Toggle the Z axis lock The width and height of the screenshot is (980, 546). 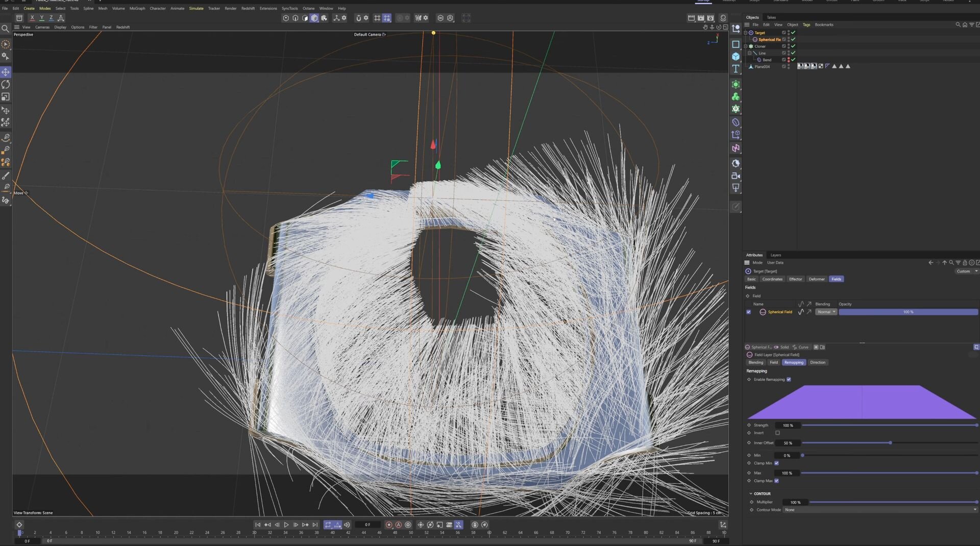tap(51, 18)
